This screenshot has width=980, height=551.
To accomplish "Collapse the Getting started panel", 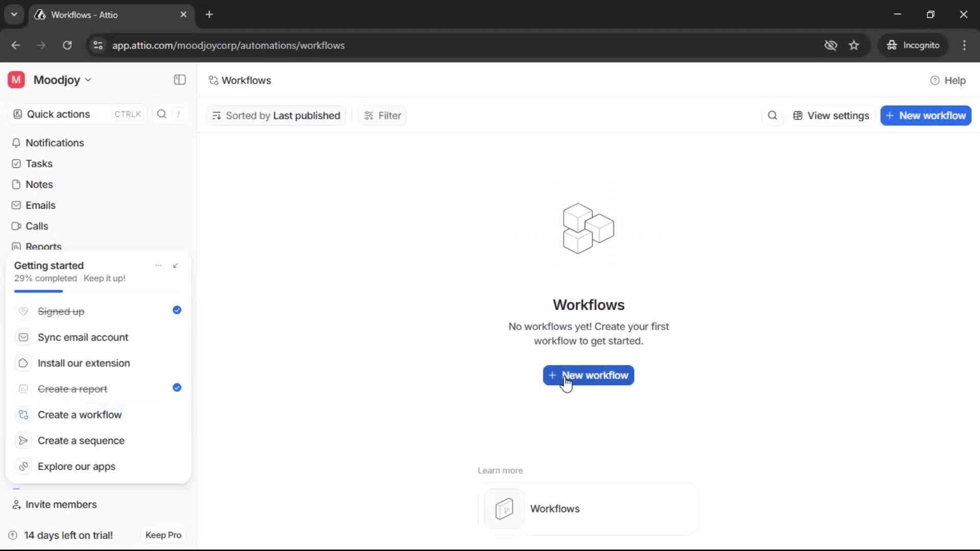I will (175, 265).
